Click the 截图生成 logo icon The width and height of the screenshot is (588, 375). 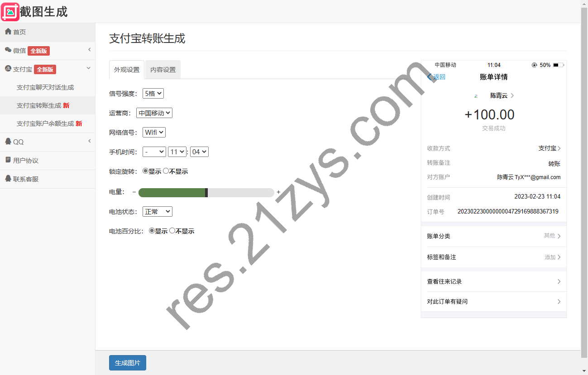pyautogui.click(x=10, y=12)
